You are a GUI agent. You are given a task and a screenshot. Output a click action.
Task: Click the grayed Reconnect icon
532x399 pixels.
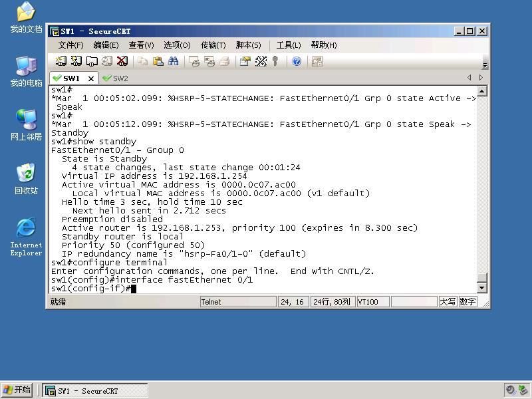point(107,61)
